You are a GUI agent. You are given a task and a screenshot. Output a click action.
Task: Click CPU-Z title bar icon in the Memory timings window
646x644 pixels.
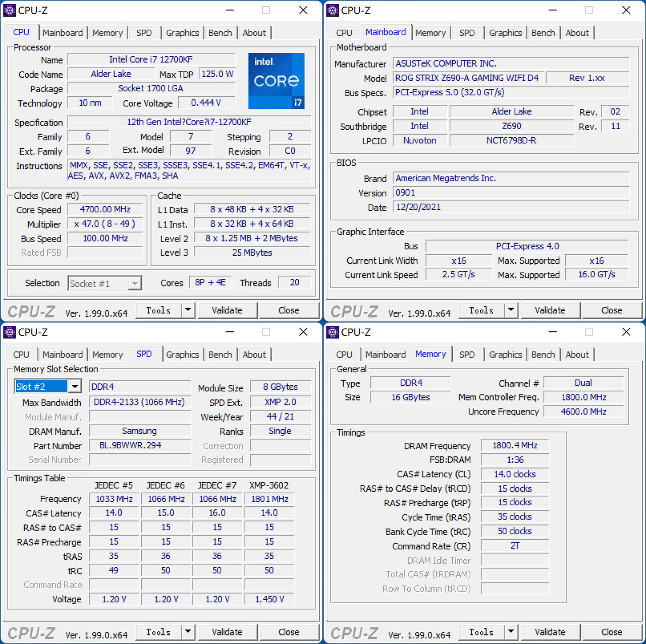click(x=333, y=332)
